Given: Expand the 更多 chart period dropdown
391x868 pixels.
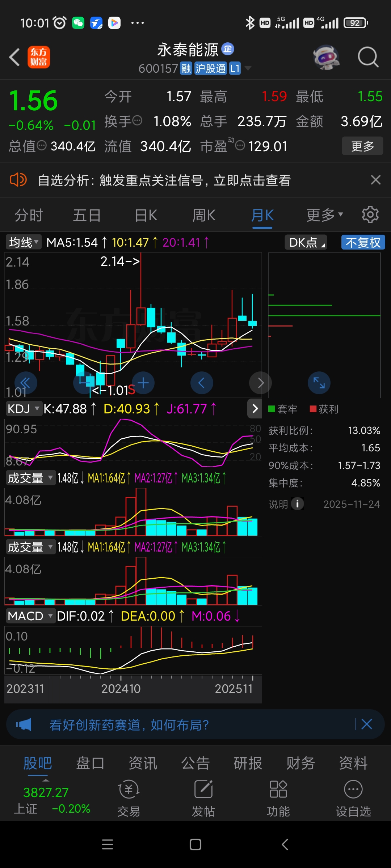Looking at the screenshot, I should coord(325,215).
